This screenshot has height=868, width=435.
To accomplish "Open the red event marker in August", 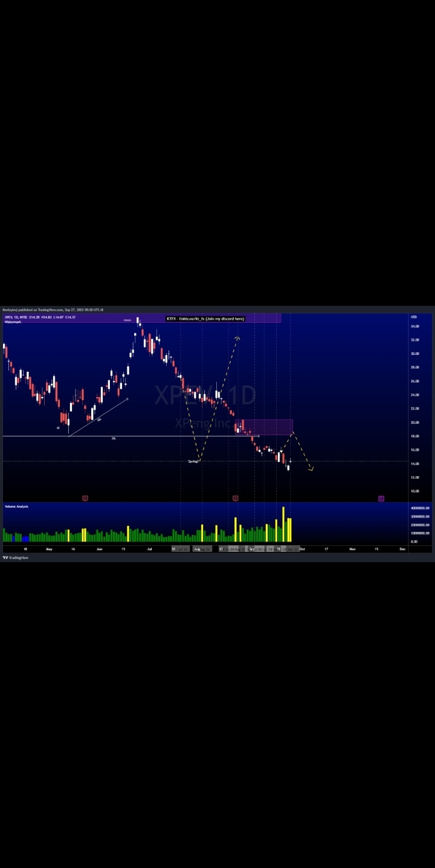I will coord(235,499).
